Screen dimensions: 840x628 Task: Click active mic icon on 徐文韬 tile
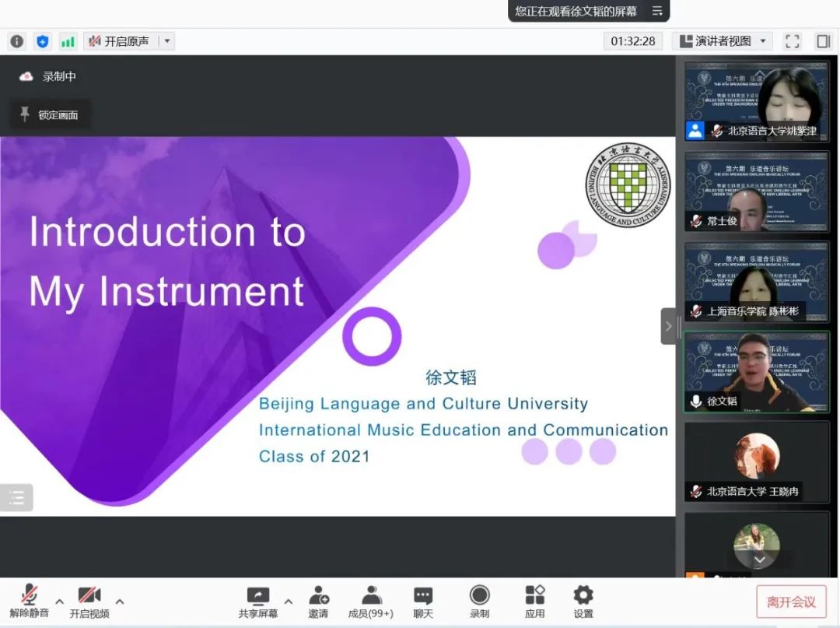coord(696,401)
